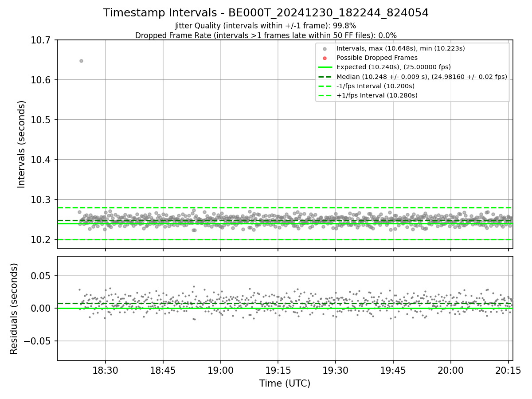Click the 'Intervals (seconds)' y-axis label
Viewport: 532px width, 399px height.
coord(22,144)
